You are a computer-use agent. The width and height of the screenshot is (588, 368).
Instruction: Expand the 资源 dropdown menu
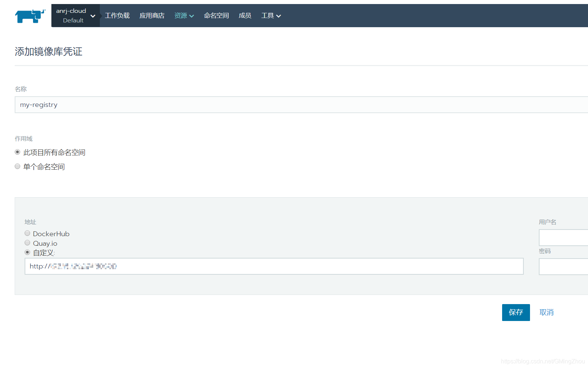(184, 15)
